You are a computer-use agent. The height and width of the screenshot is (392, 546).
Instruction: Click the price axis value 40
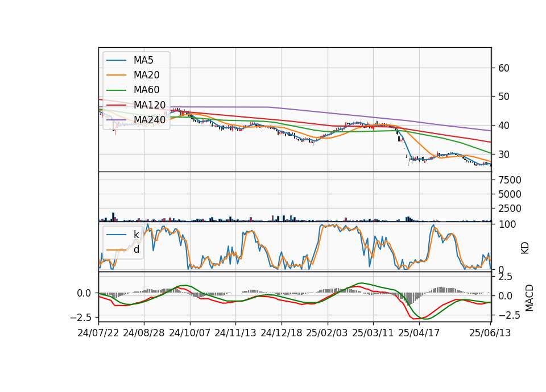504,126
